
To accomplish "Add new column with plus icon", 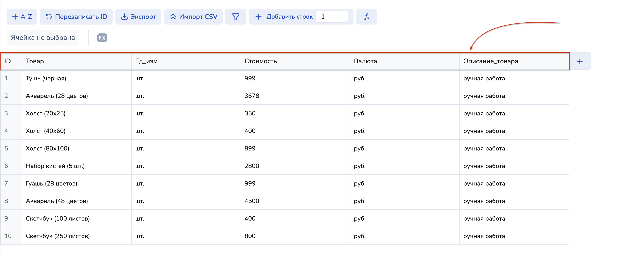I will [x=580, y=61].
